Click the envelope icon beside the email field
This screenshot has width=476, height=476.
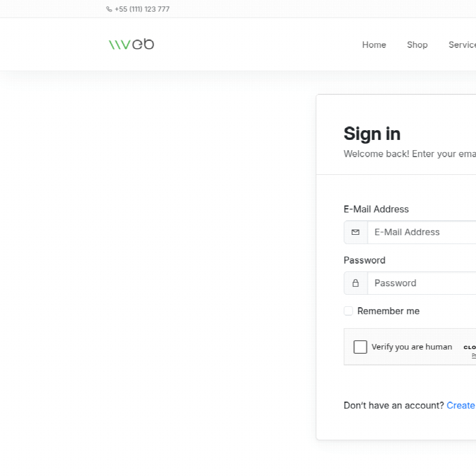coord(356,232)
